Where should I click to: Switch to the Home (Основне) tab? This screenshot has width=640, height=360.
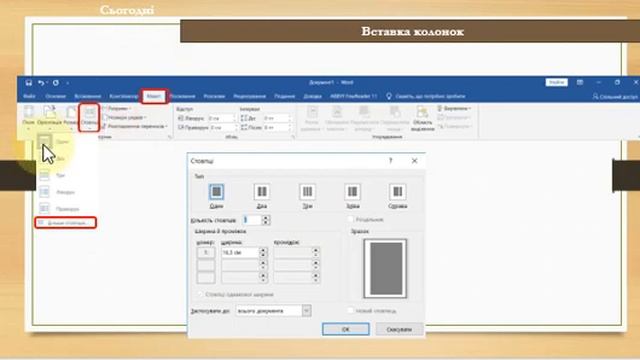tap(56, 96)
